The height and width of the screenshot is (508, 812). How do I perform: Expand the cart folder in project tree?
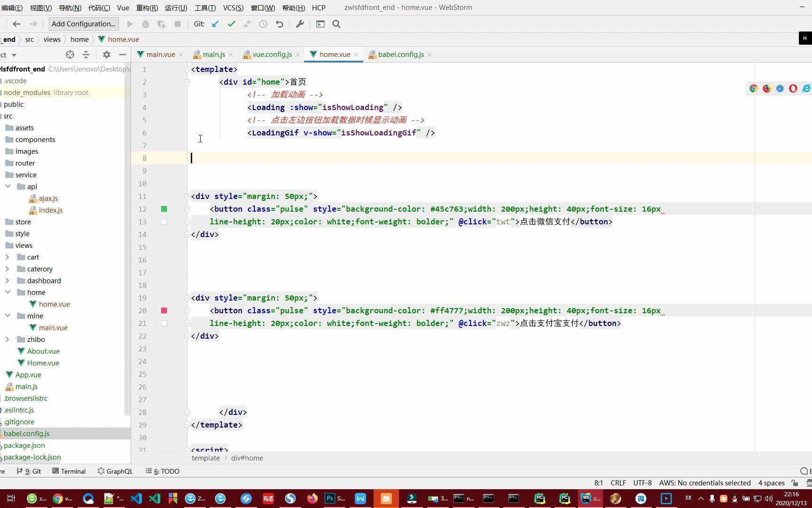[x=7, y=257]
